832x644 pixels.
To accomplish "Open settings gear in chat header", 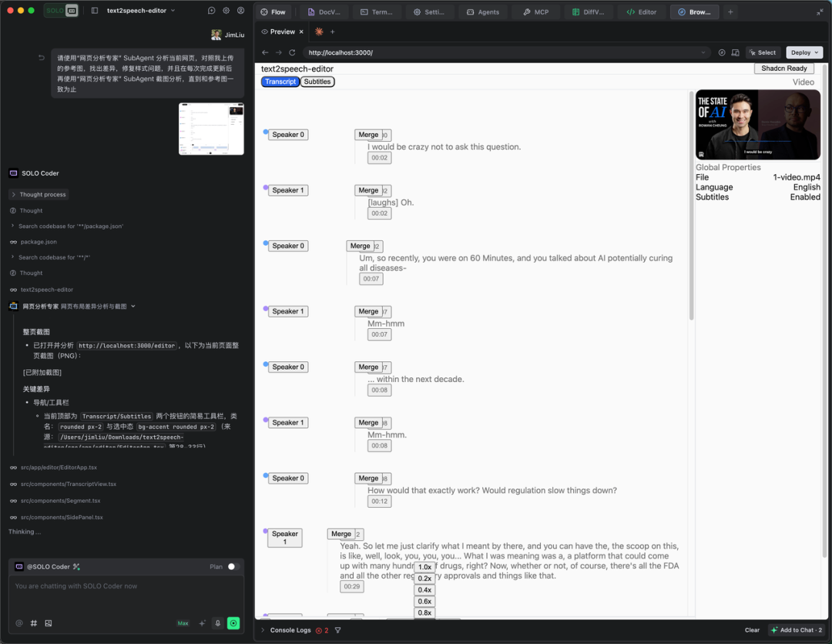I will coord(226,11).
